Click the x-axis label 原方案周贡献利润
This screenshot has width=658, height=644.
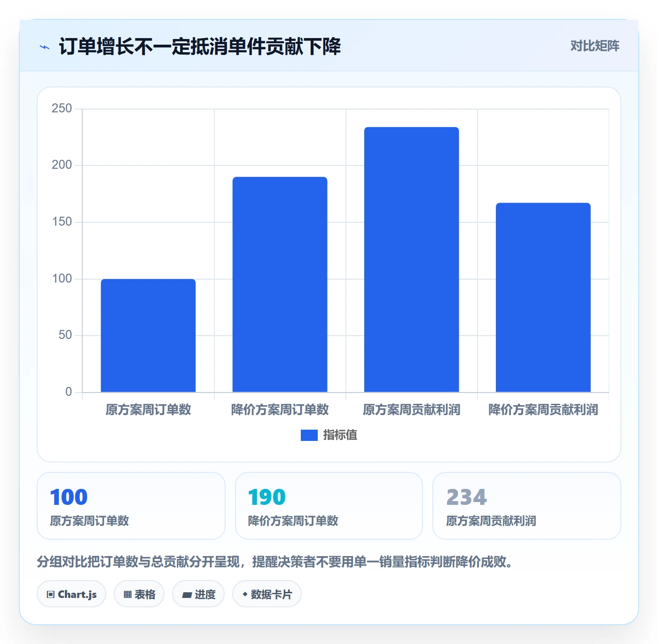pyautogui.click(x=411, y=409)
